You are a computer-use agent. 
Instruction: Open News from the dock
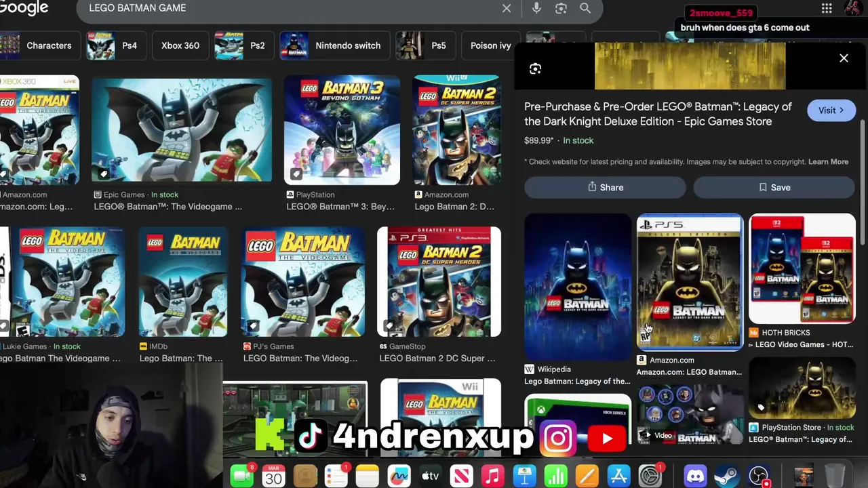click(x=462, y=476)
